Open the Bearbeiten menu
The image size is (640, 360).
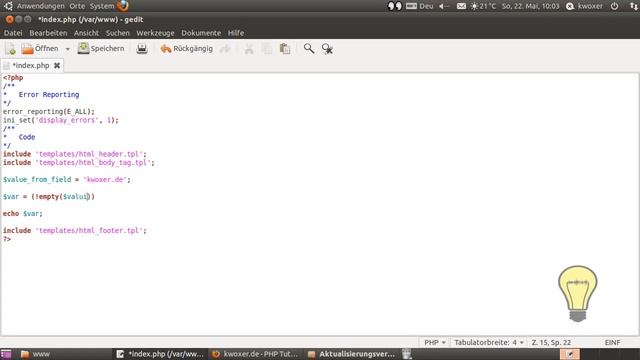pyautogui.click(x=48, y=33)
